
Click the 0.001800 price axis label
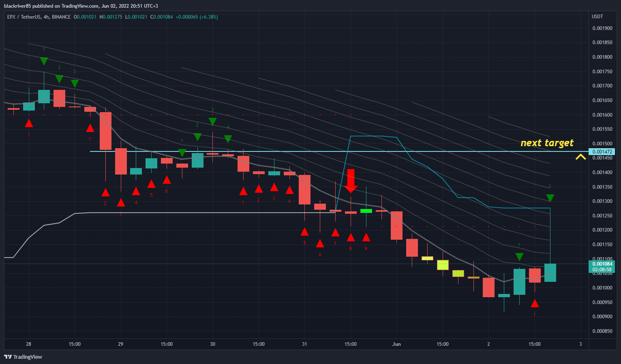click(602, 57)
